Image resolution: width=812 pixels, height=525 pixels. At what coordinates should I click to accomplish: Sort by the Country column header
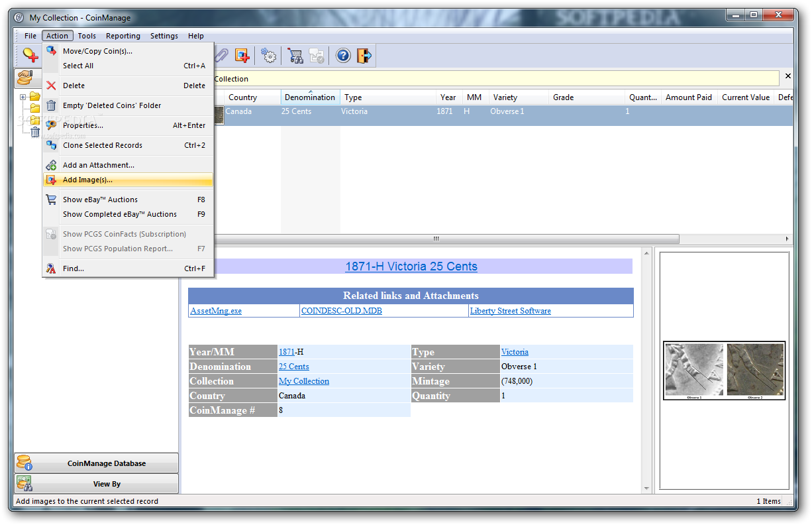[x=252, y=97]
